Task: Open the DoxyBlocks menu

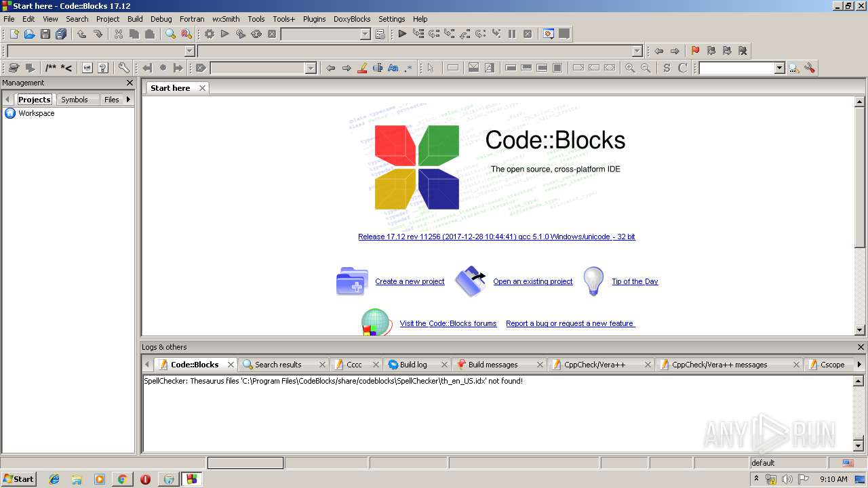Action: [x=352, y=19]
